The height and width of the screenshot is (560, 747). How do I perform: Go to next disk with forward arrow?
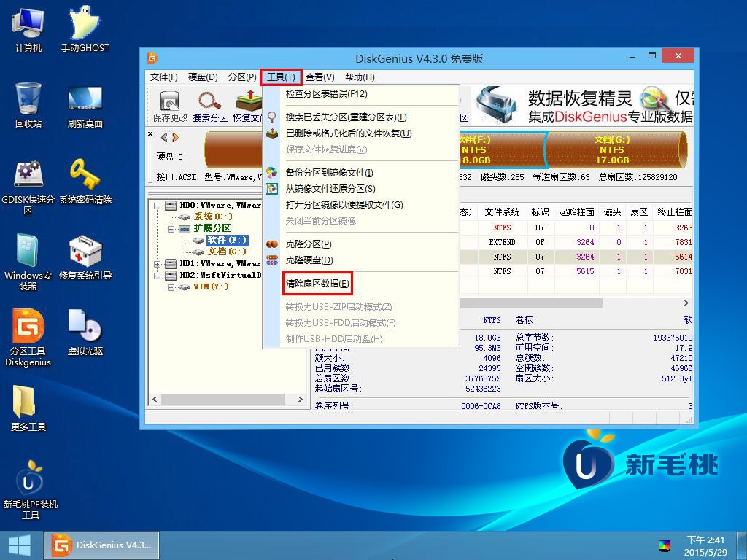point(175,138)
